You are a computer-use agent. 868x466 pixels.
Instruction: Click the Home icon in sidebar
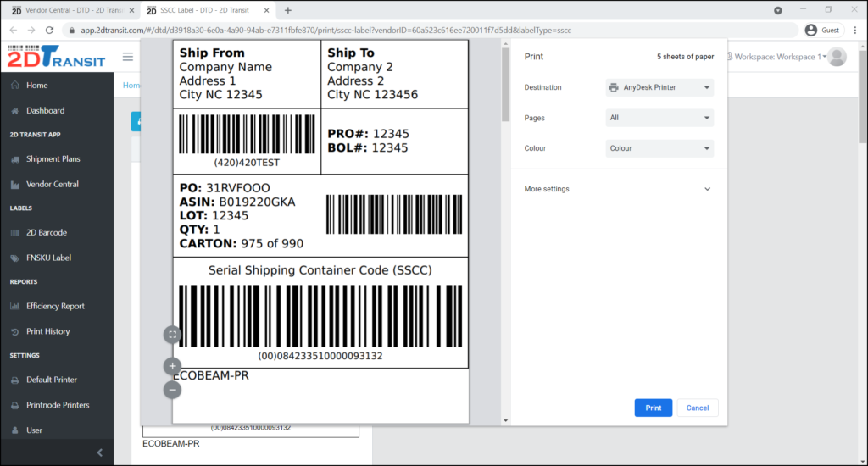point(15,86)
